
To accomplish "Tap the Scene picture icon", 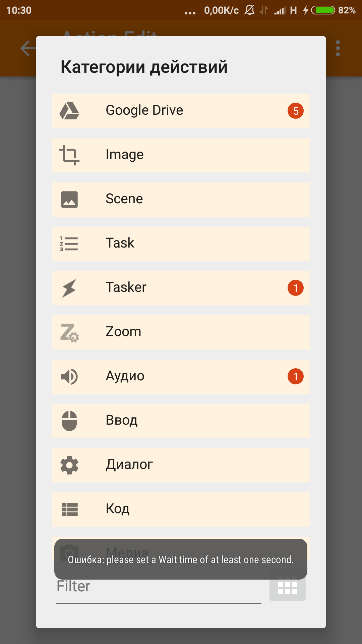I will pos(69,199).
